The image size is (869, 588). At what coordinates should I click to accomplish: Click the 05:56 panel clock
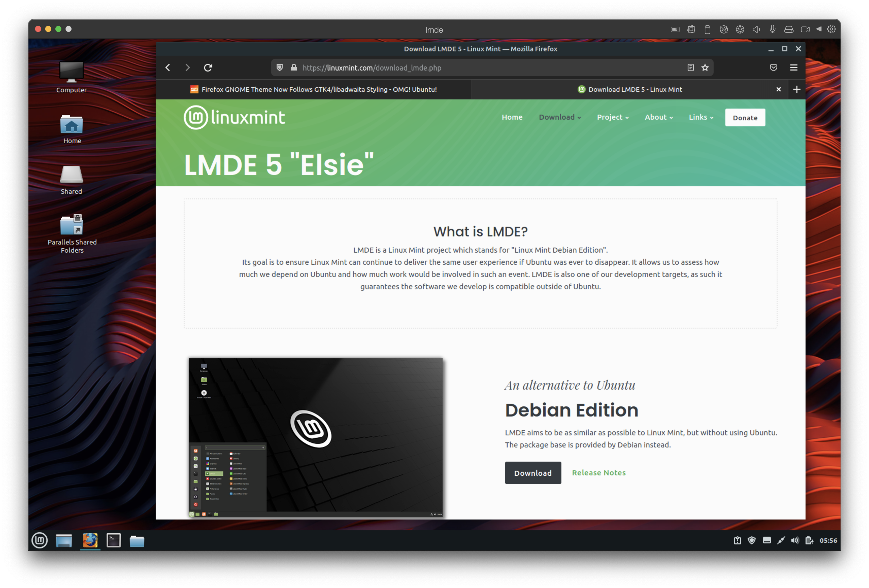(x=828, y=541)
